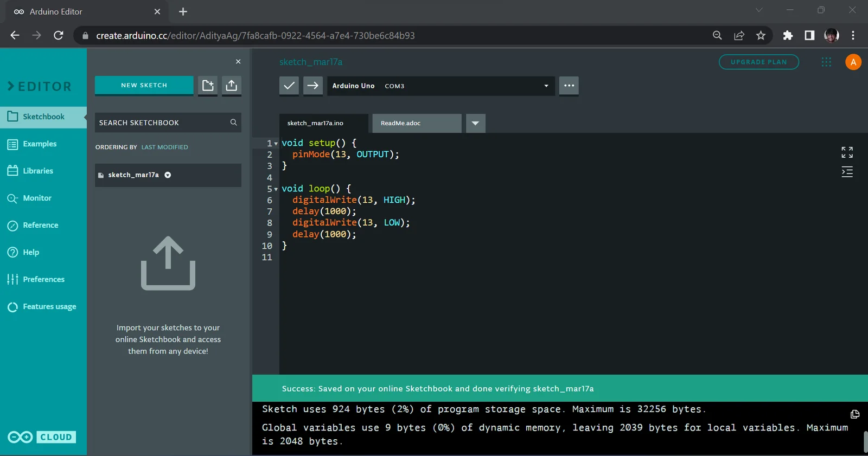Open browser side panel icon

pos(809,35)
